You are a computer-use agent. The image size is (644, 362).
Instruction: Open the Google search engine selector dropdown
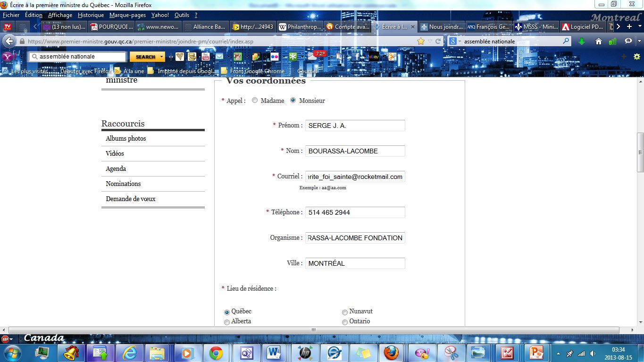pyautogui.click(x=455, y=42)
